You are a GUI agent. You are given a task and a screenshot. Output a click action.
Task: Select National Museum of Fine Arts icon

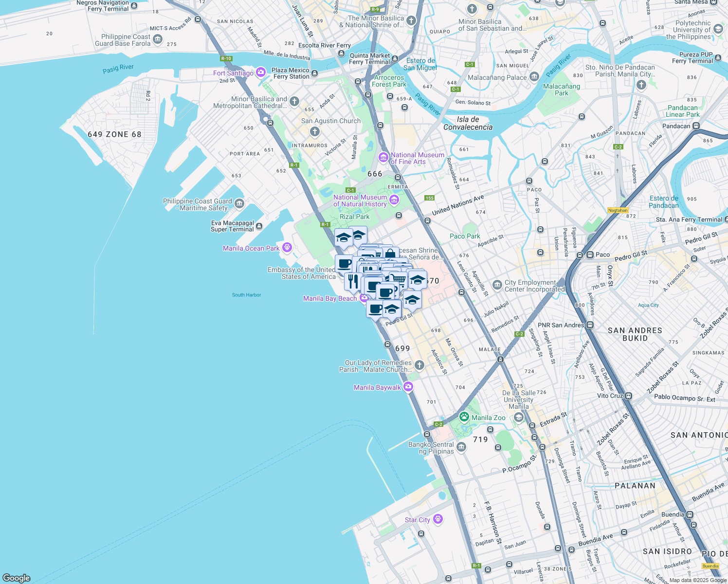pos(383,158)
